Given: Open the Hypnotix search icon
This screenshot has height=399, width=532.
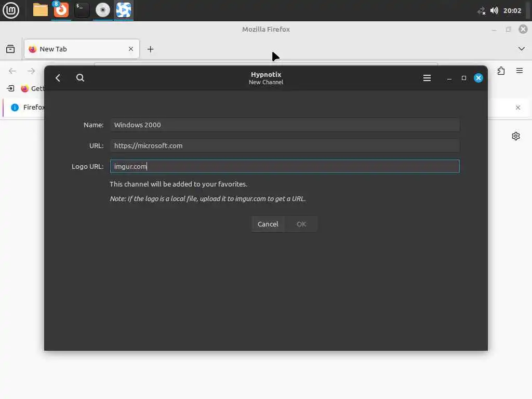Looking at the screenshot, I should [x=80, y=78].
